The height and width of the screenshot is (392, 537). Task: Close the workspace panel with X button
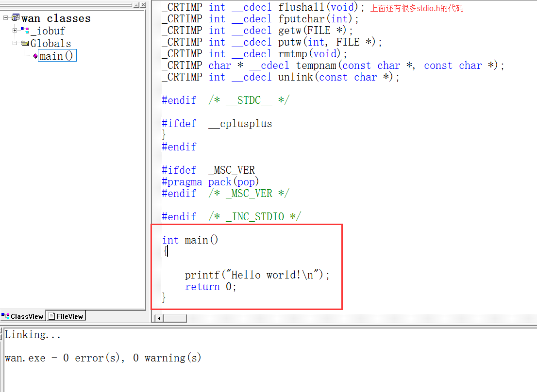(143, 4)
